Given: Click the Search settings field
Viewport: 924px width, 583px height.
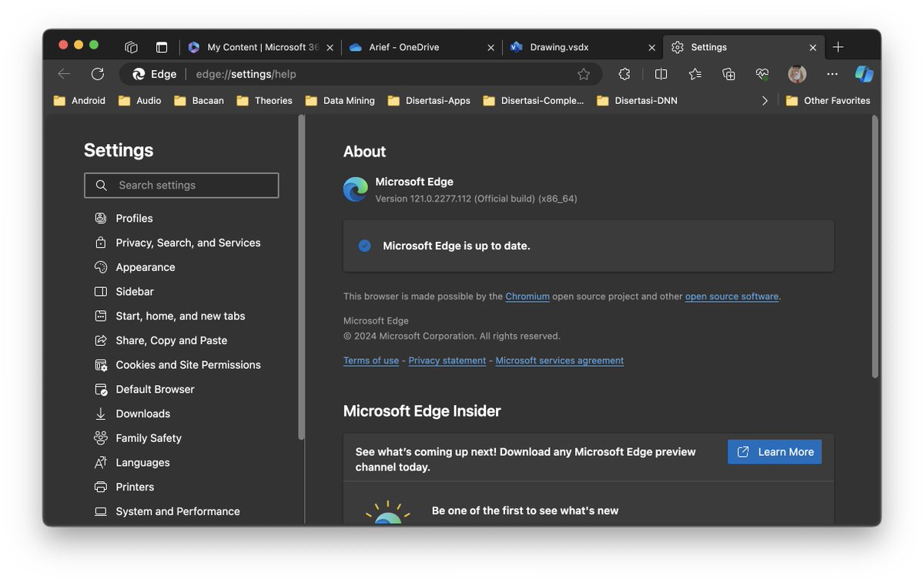Looking at the screenshot, I should (x=182, y=185).
